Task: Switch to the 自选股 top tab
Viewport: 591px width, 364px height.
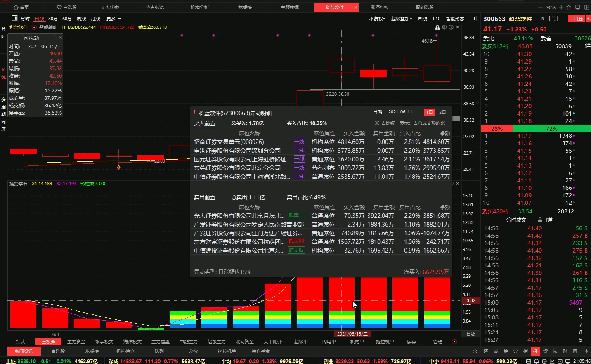Action: click(67, 7)
